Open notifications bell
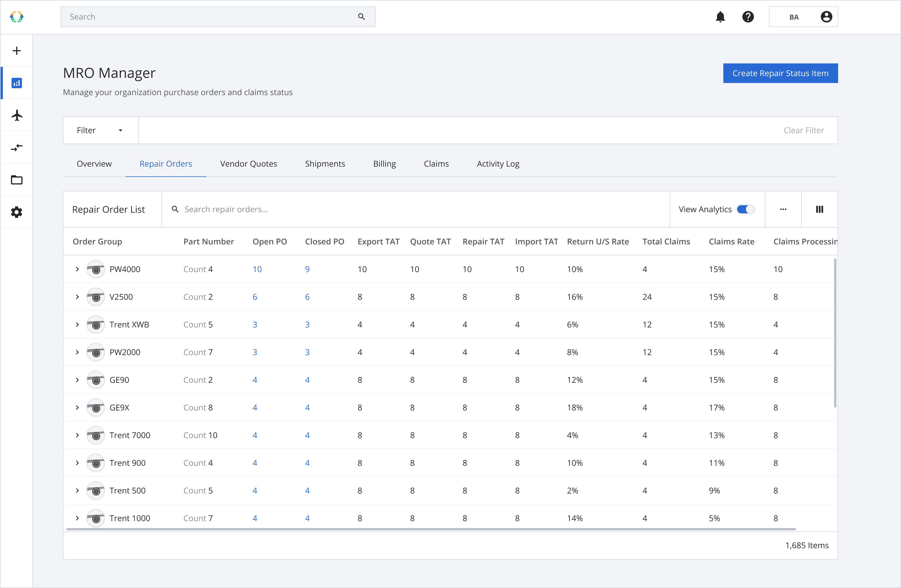 [x=720, y=17]
